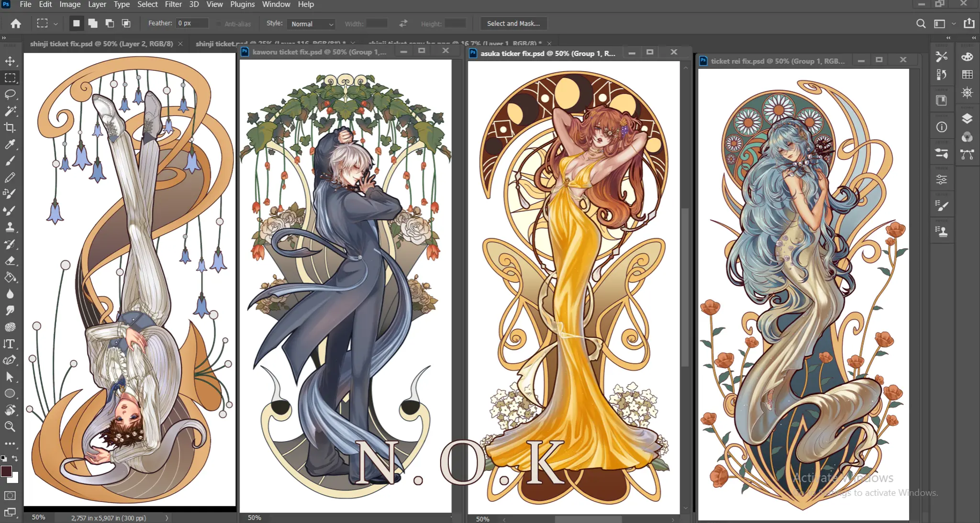980x523 pixels.
Task: Choose Add to selection mode
Action: (93, 23)
